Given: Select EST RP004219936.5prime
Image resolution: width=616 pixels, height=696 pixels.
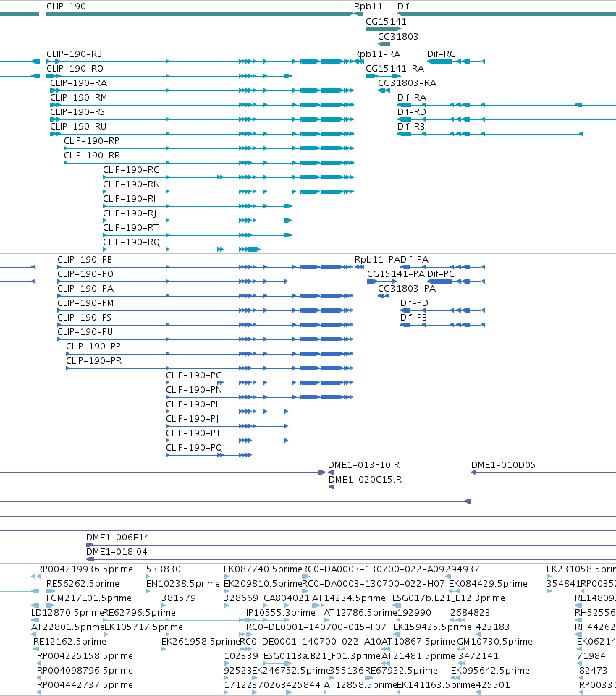Looking at the screenshot, I should pos(85,569).
